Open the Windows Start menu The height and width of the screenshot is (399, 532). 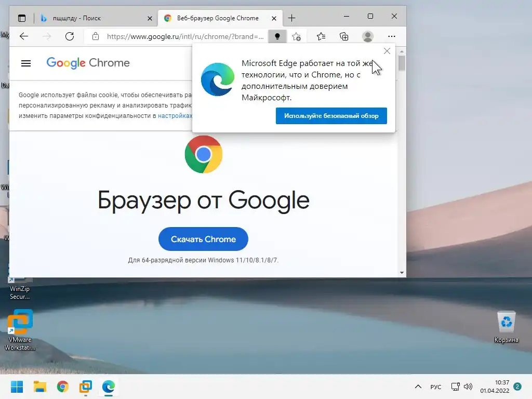pos(17,387)
